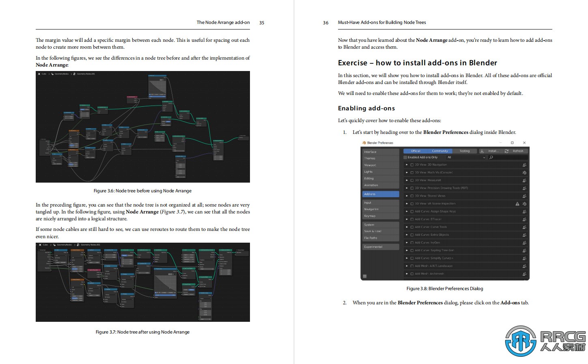Enable the Precision Drawing Tools (PDT) checkbox
This screenshot has height=364, width=588.
click(412, 188)
